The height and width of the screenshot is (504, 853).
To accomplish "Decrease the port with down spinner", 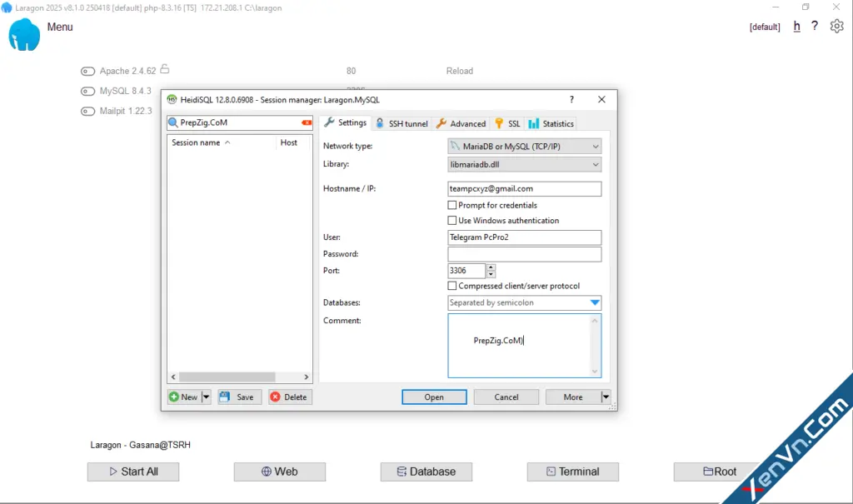I will coord(491,274).
